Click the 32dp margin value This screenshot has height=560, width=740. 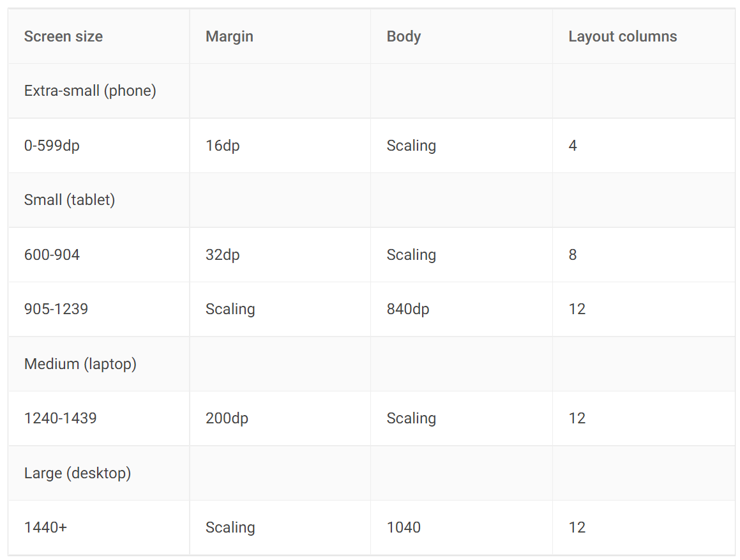point(222,255)
